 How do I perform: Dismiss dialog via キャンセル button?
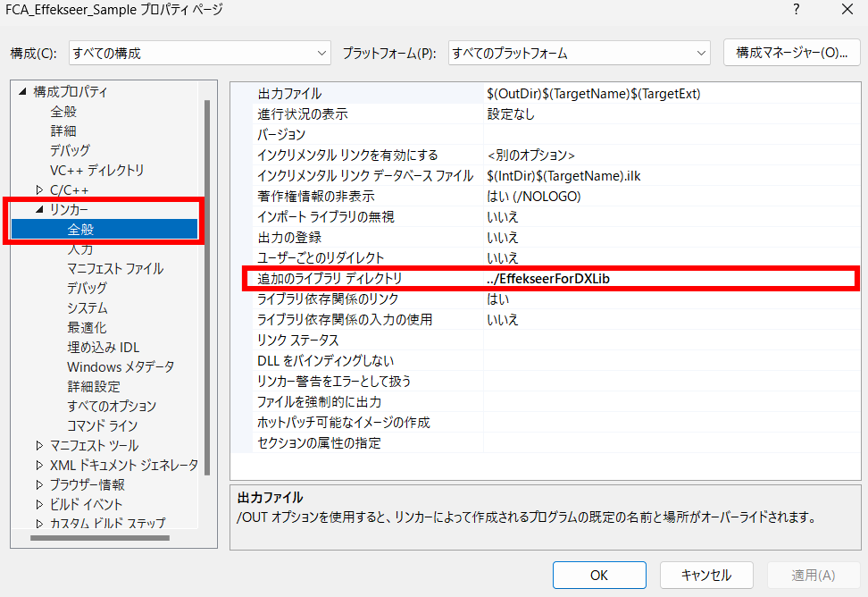[706, 575]
